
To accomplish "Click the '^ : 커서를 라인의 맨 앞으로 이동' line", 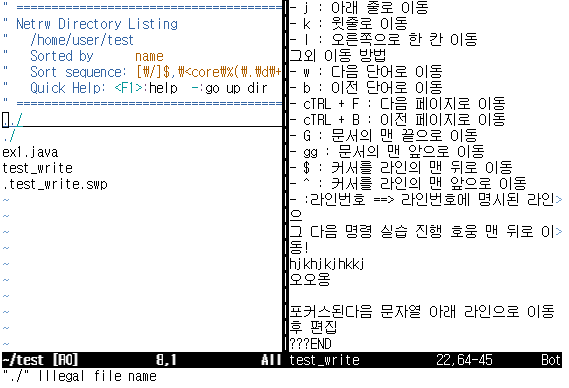I will click(x=408, y=184).
